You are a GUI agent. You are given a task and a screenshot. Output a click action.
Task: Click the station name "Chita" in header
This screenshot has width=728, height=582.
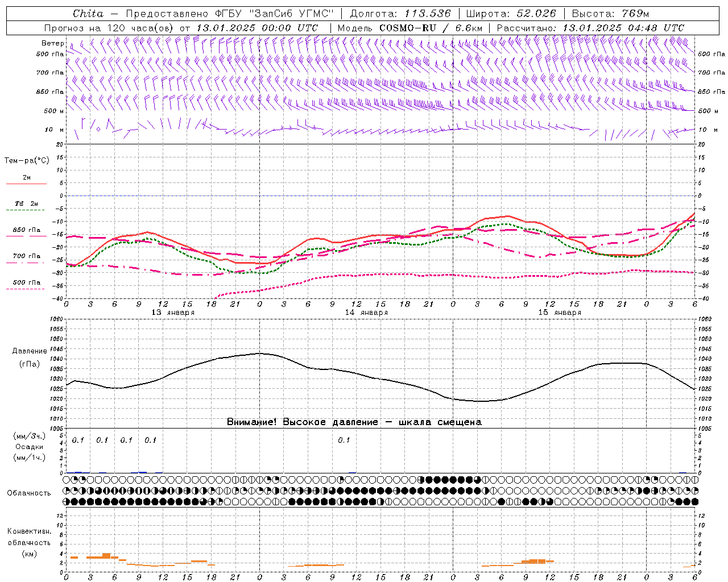coord(88,14)
